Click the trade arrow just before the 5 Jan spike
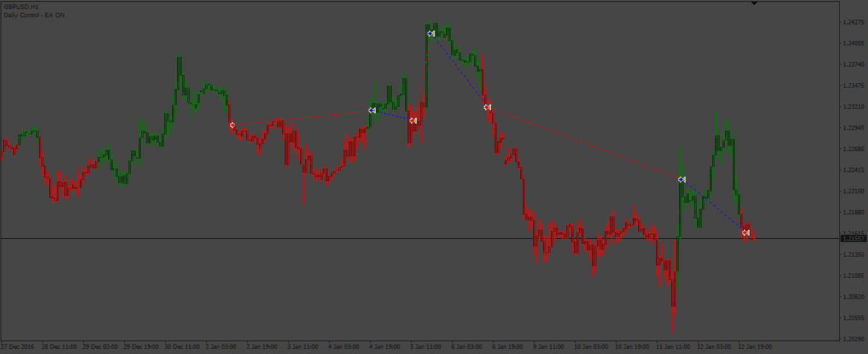The image size is (868, 354). pos(413,120)
